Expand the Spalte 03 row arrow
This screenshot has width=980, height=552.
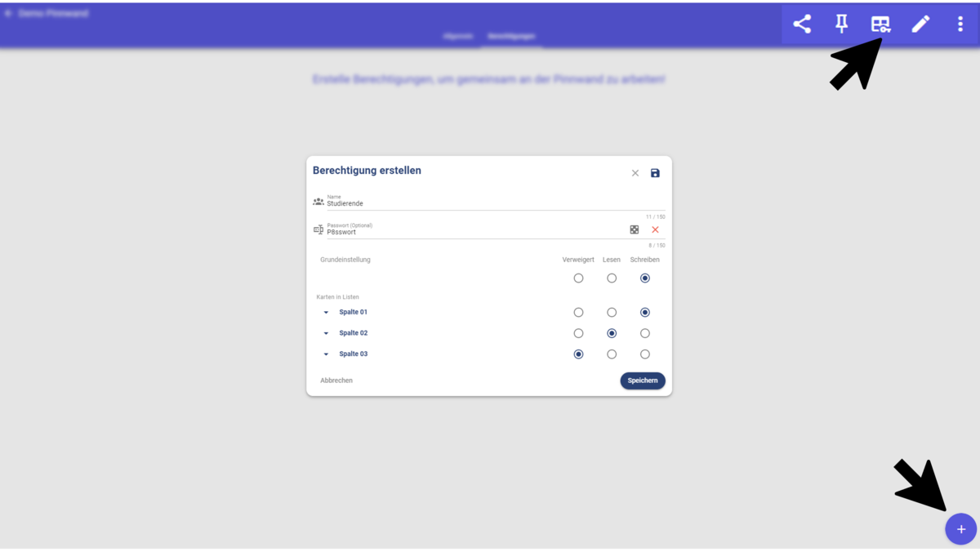326,354
